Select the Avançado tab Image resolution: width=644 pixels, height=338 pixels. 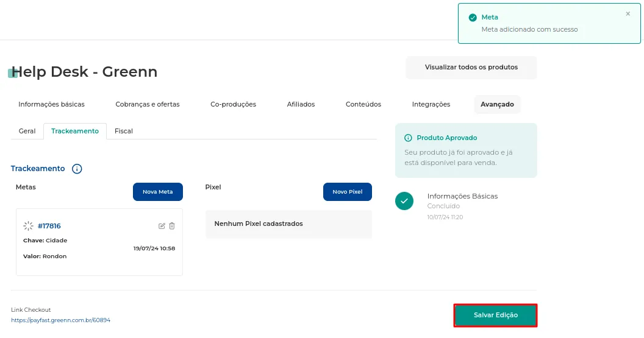click(x=497, y=104)
